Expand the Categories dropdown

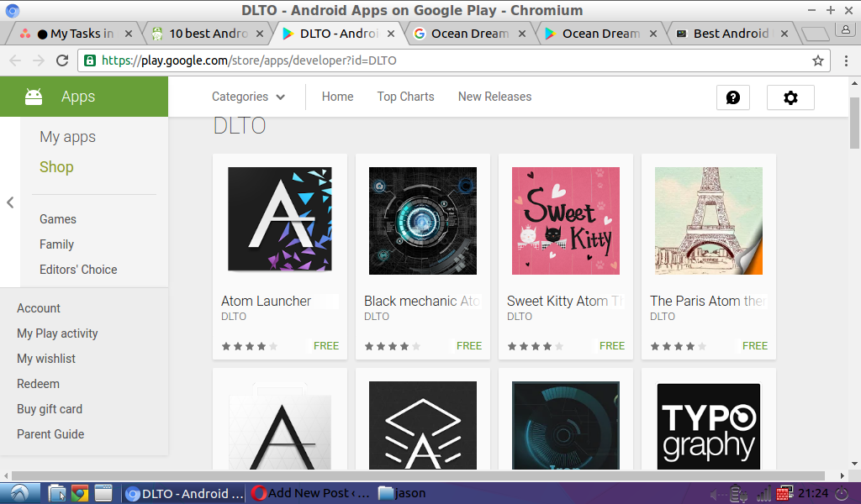pyautogui.click(x=248, y=97)
